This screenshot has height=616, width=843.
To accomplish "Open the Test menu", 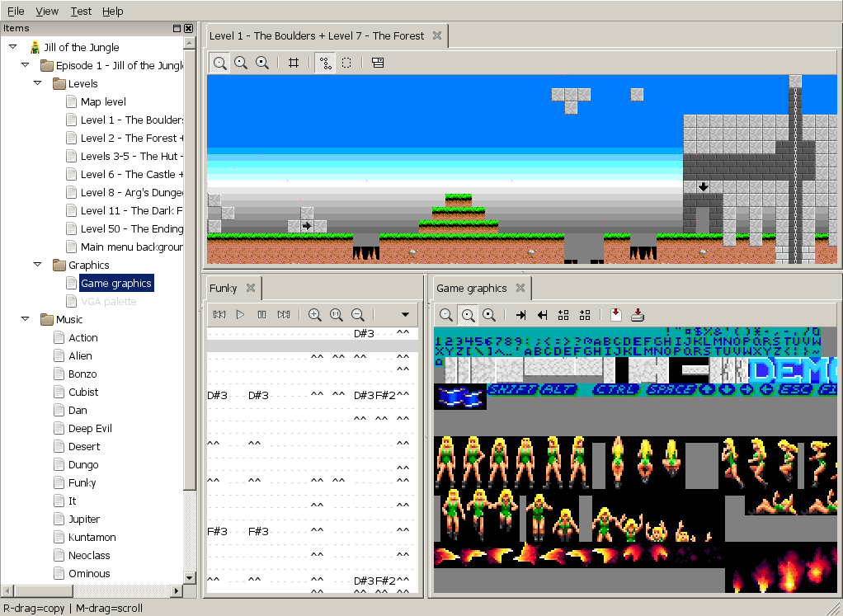I will [x=81, y=11].
